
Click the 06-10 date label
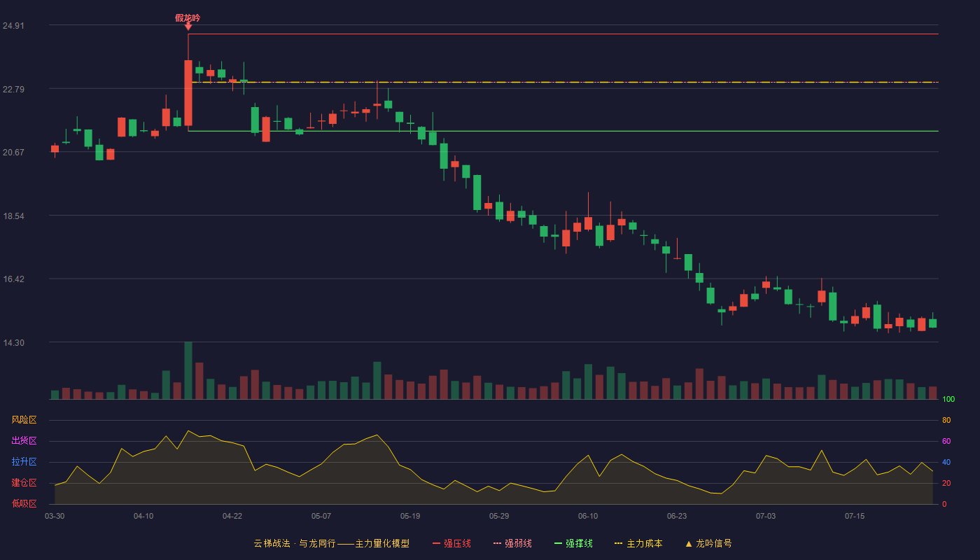click(588, 516)
